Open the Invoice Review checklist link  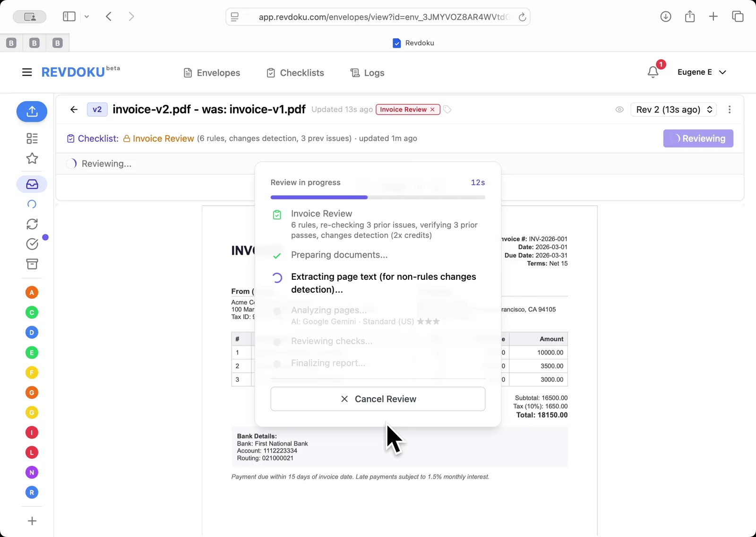(163, 138)
